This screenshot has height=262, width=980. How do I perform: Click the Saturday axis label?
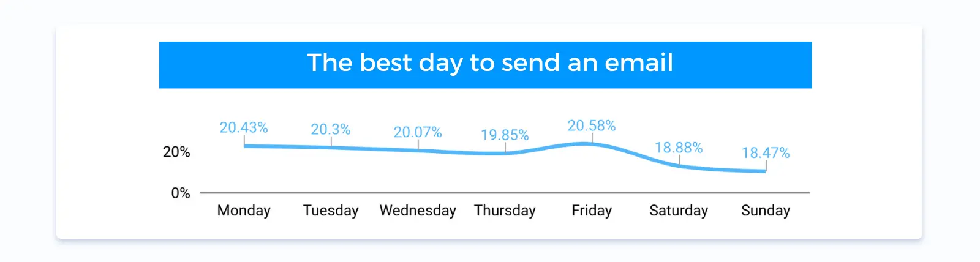point(679,211)
